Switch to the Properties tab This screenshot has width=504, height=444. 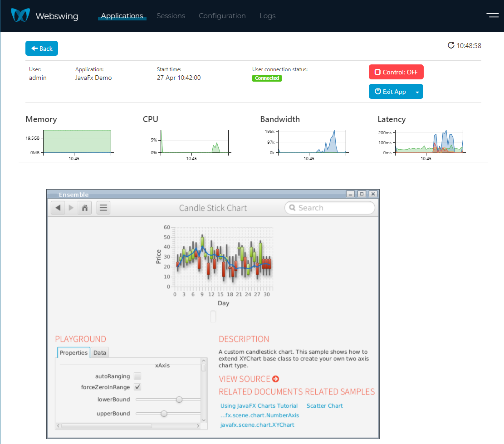(x=73, y=352)
